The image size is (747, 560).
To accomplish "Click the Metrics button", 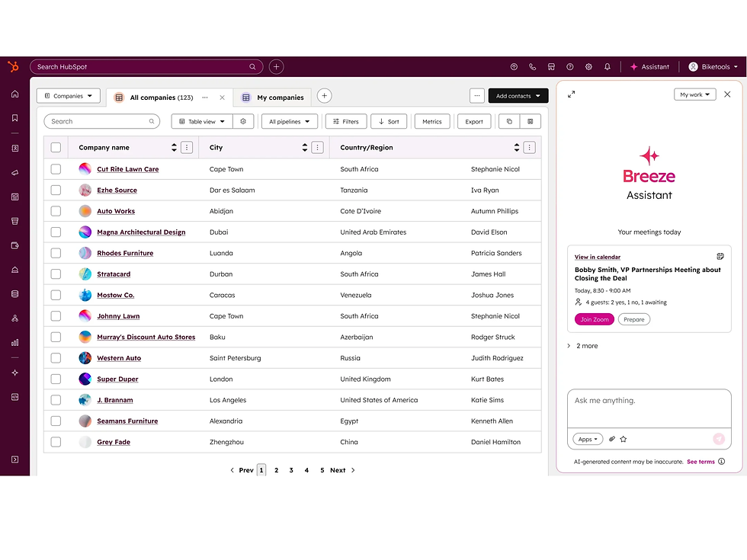I will (x=432, y=121).
